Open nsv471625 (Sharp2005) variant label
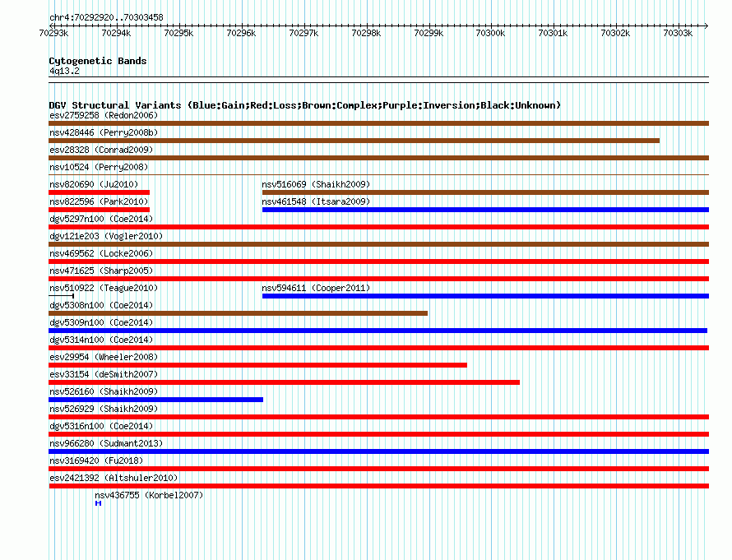 101,271
